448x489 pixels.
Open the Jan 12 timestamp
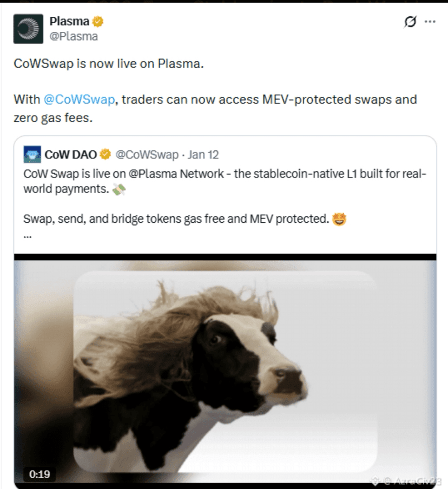tap(203, 155)
